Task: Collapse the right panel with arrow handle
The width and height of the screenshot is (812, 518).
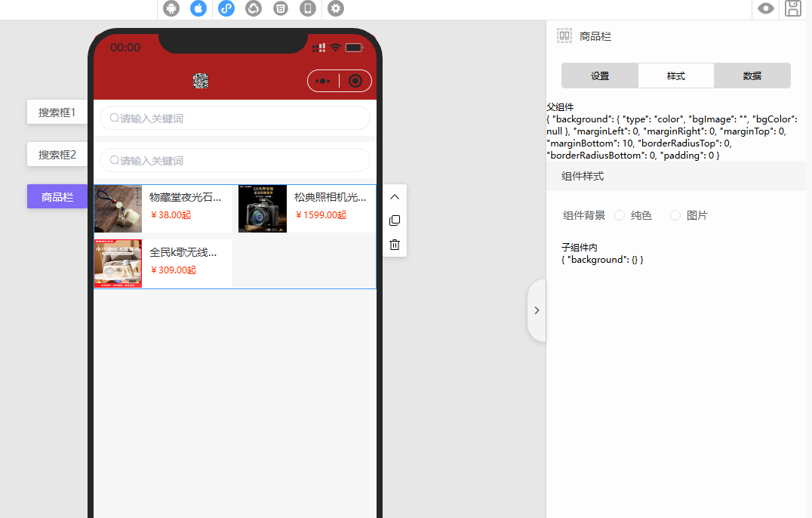Action: pyautogui.click(x=537, y=310)
